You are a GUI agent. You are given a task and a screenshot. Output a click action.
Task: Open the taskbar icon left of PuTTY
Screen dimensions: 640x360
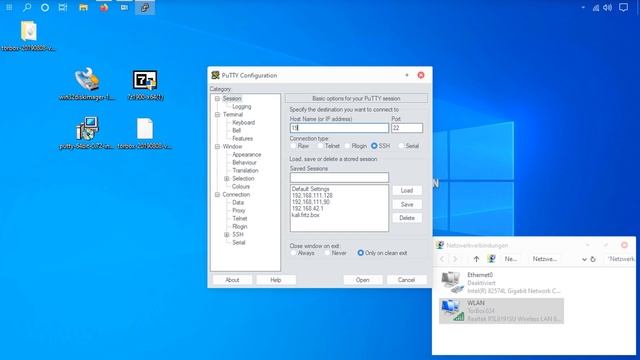coord(124,7)
